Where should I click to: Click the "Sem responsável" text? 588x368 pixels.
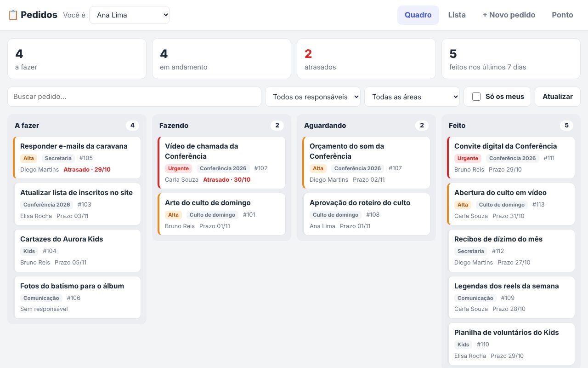pos(44,309)
